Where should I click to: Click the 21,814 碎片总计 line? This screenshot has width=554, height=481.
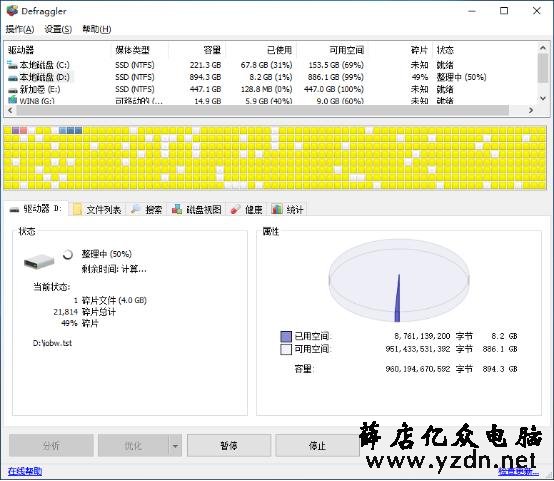84,312
